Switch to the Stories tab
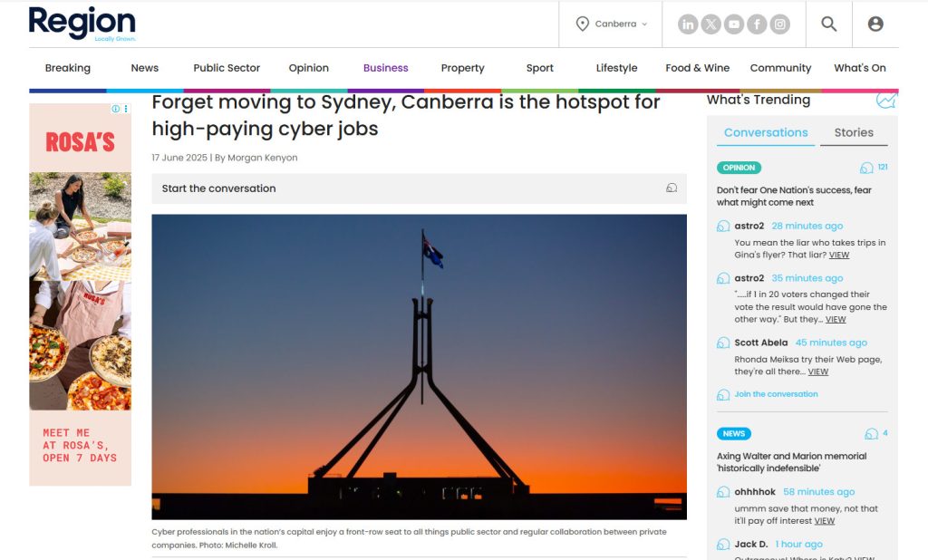The image size is (928, 560). coord(854,132)
